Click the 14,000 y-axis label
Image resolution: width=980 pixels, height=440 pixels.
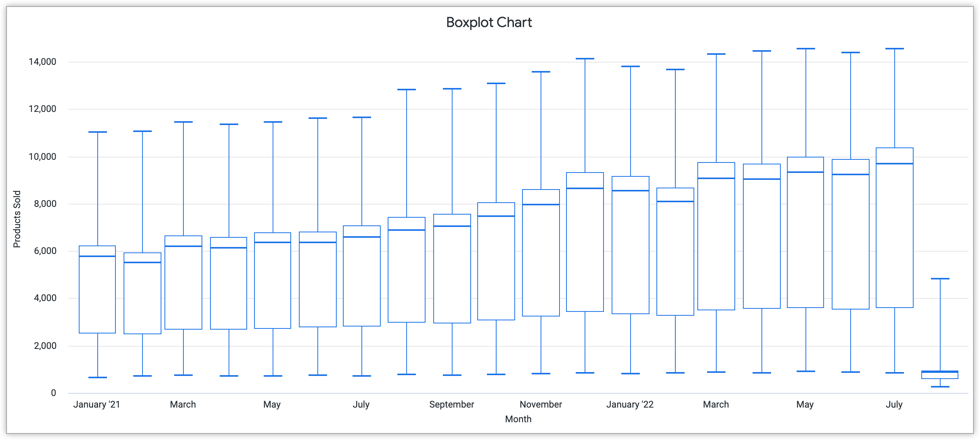click(42, 62)
